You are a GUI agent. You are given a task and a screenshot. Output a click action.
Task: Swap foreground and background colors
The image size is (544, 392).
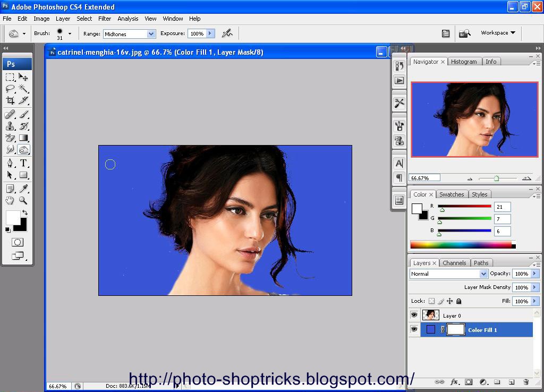pos(24,212)
